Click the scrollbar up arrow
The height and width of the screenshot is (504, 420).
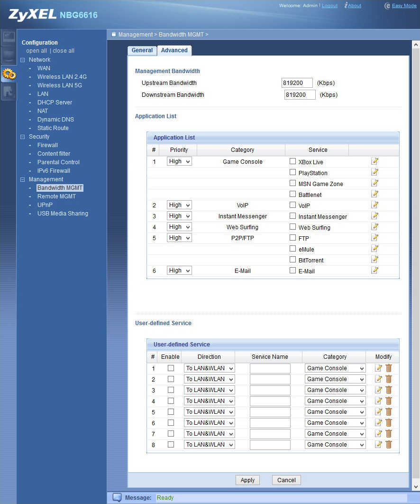coord(416,45)
